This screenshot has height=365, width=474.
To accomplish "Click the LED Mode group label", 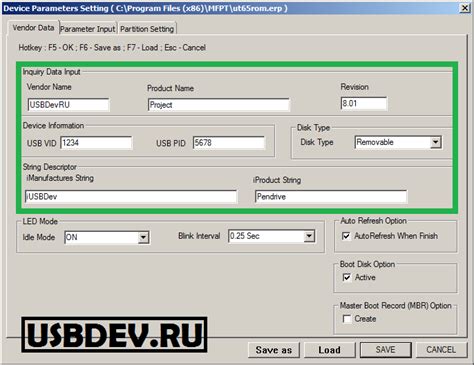I will click(40, 221).
